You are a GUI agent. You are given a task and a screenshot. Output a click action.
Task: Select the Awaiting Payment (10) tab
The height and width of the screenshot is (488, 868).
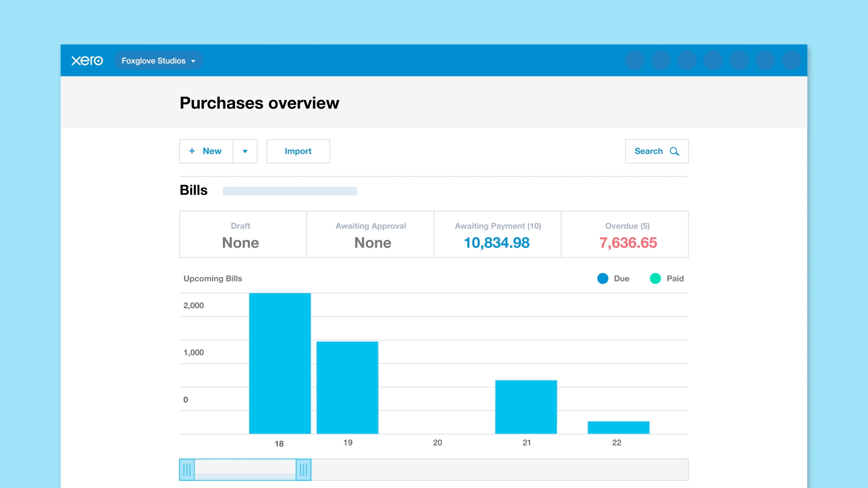coord(497,235)
